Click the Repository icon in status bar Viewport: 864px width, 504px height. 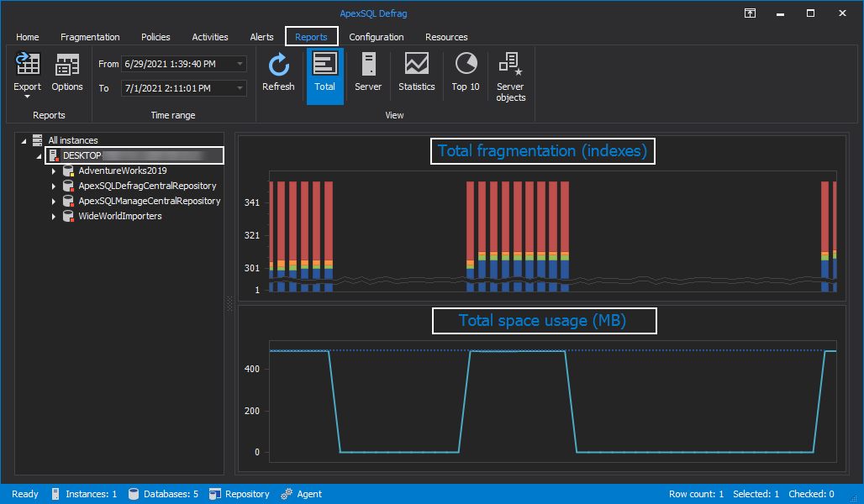(215, 494)
